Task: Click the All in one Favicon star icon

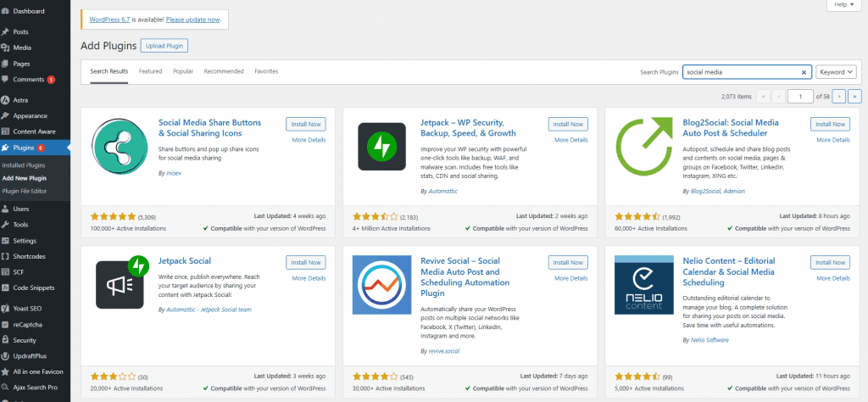Action: [x=5, y=371]
